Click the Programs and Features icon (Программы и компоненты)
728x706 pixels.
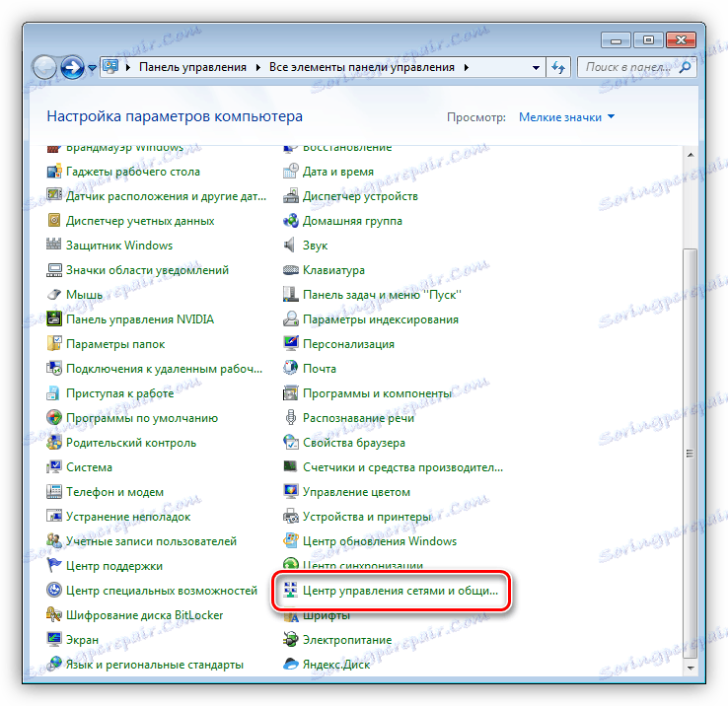291,393
